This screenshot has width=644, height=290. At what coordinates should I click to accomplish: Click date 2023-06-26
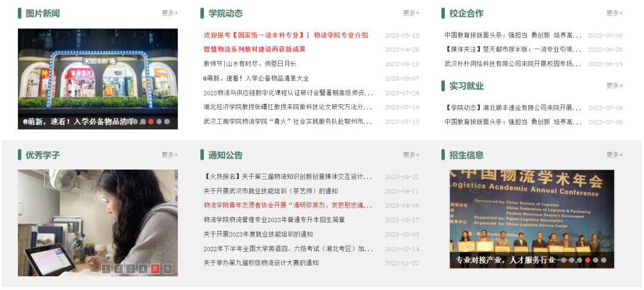(x=605, y=50)
